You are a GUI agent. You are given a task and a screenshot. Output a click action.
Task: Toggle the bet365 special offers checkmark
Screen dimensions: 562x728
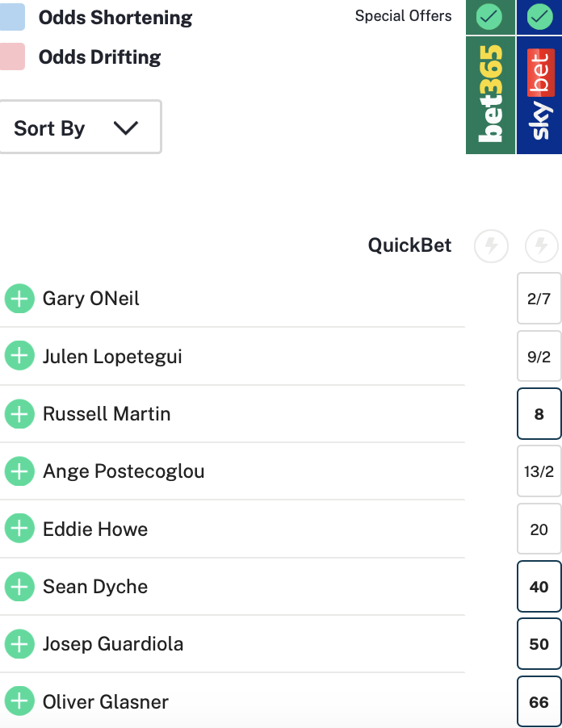(489, 16)
